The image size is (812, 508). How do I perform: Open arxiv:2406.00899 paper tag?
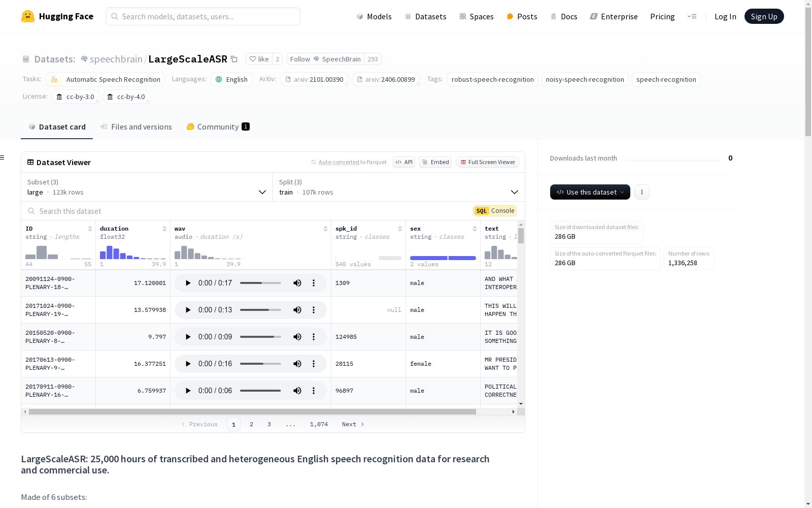(386, 79)
